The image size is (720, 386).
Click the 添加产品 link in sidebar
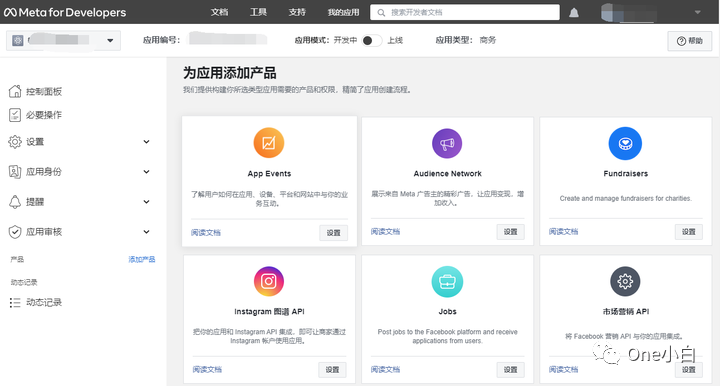142,259
